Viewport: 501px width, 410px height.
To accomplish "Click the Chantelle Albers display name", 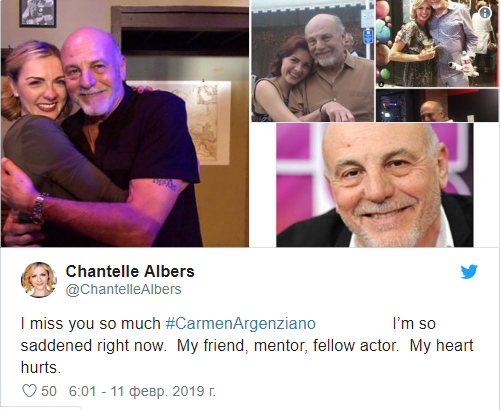I will click(130, 271).
